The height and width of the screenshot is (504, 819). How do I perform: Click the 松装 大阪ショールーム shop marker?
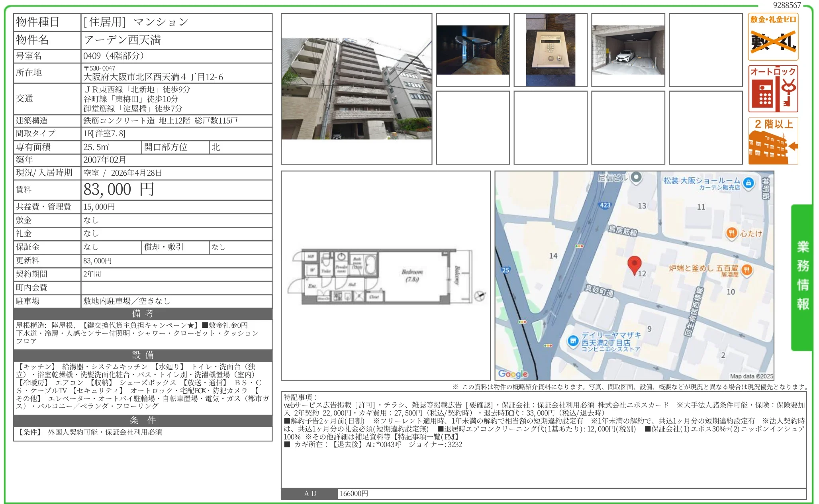point(748,183)
